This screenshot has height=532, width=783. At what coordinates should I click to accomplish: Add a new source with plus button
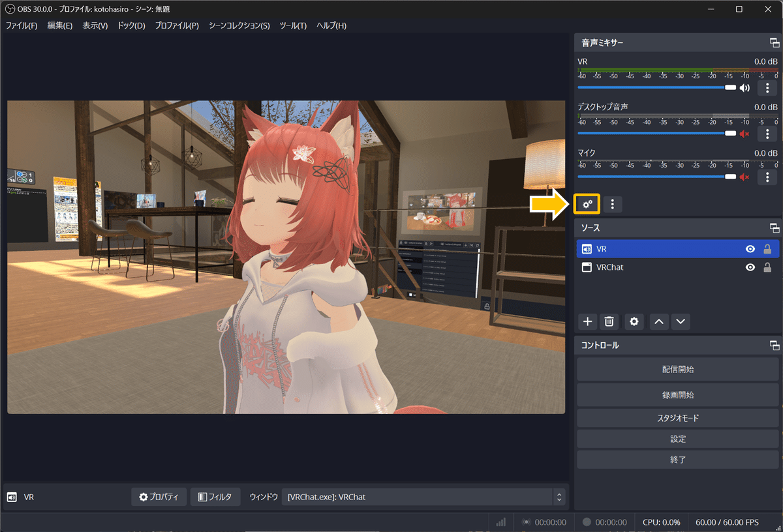[587, 321]
